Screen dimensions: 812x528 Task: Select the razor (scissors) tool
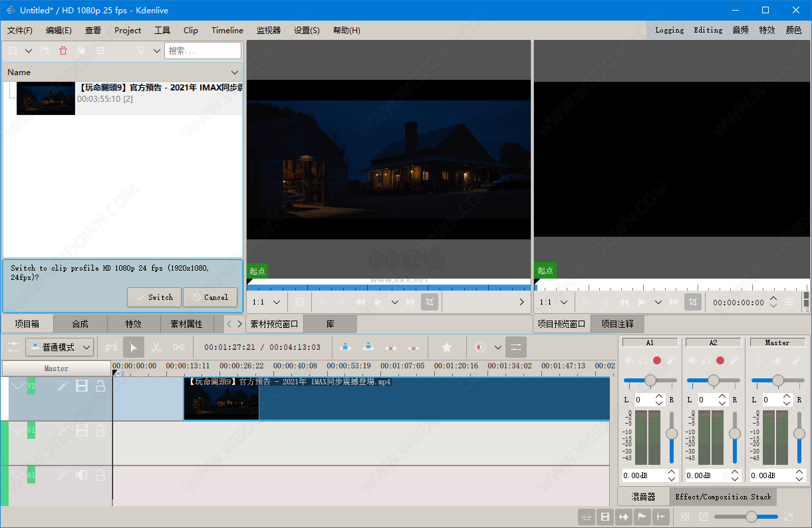pos(156,347)
